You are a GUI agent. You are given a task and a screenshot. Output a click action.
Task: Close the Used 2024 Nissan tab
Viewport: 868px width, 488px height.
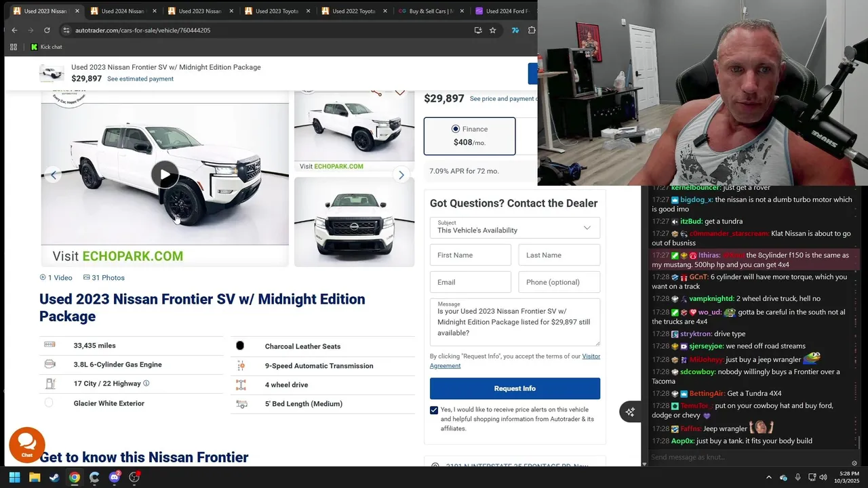(155, 11)
